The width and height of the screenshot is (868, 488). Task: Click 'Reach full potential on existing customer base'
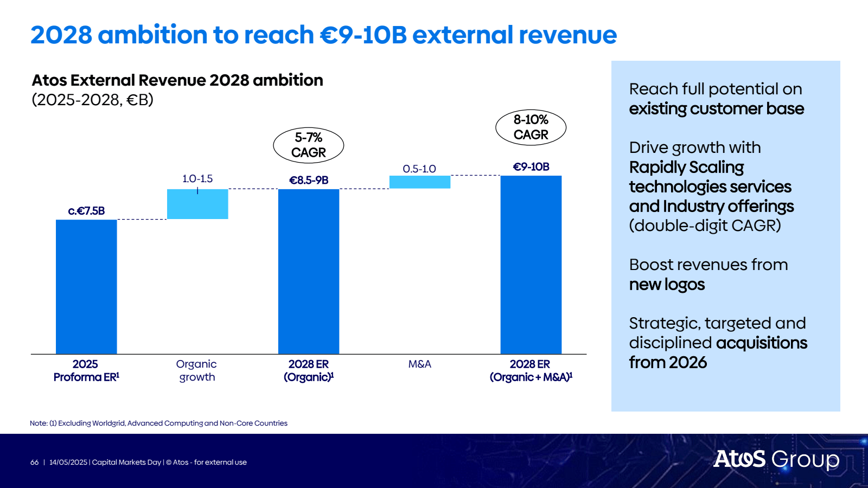(x=717, y=99)
